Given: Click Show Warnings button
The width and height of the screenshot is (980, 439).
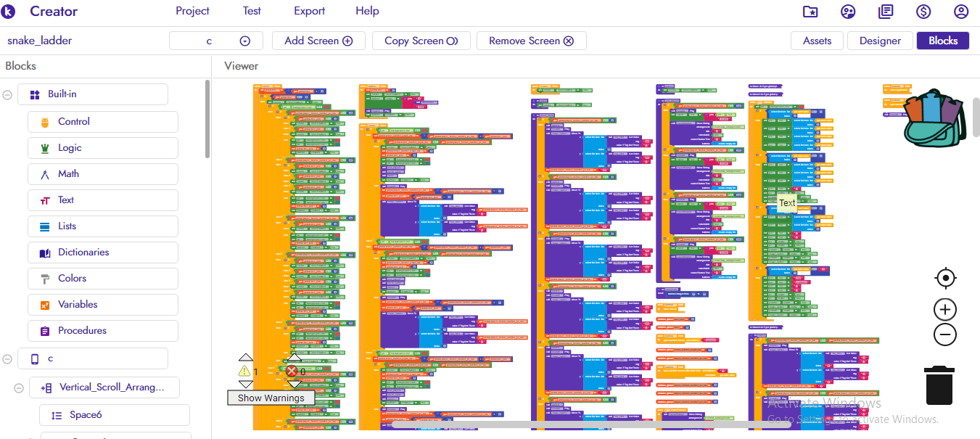Looking at the screenshot, I should 271,398.
